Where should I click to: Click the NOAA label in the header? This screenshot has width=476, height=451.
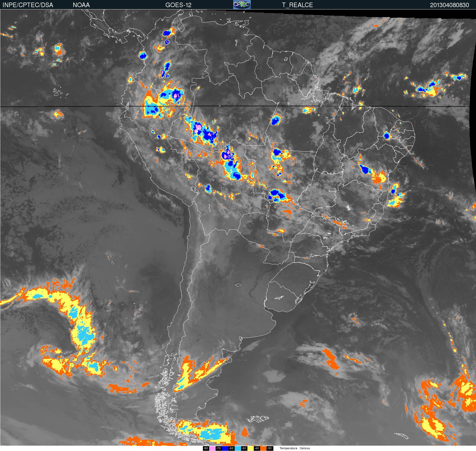click(x=81, y=5)
